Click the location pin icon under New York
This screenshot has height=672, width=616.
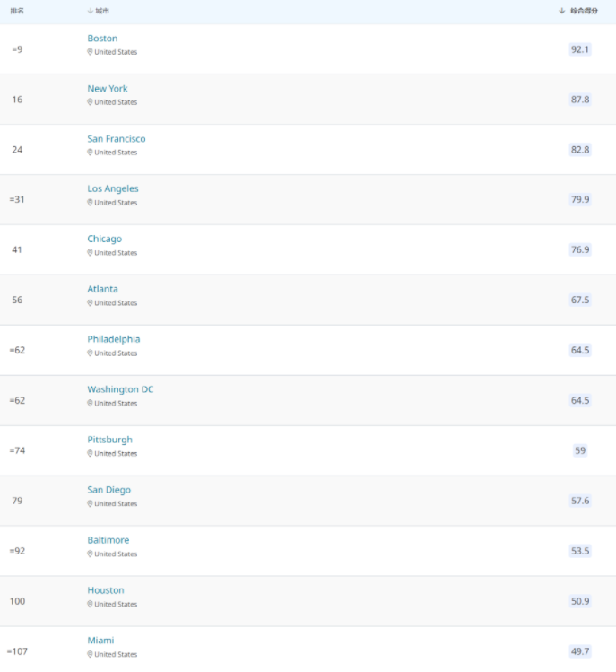90,102
